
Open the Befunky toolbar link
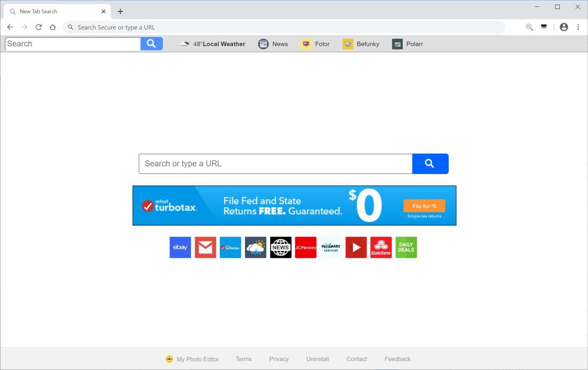pyautogui.click(x=361, y=44)
